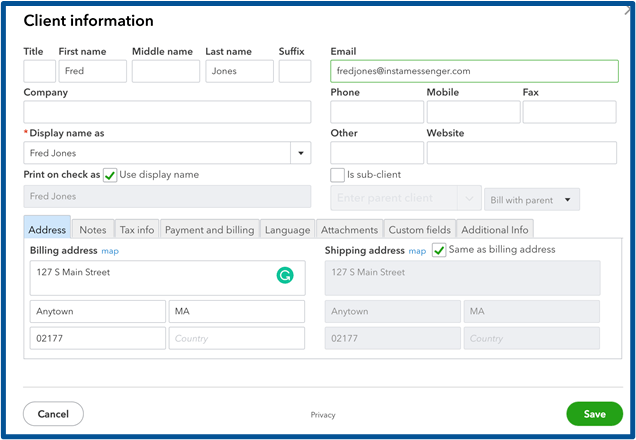Click the Email field
The image size is (636, 440).
(475, 71)
